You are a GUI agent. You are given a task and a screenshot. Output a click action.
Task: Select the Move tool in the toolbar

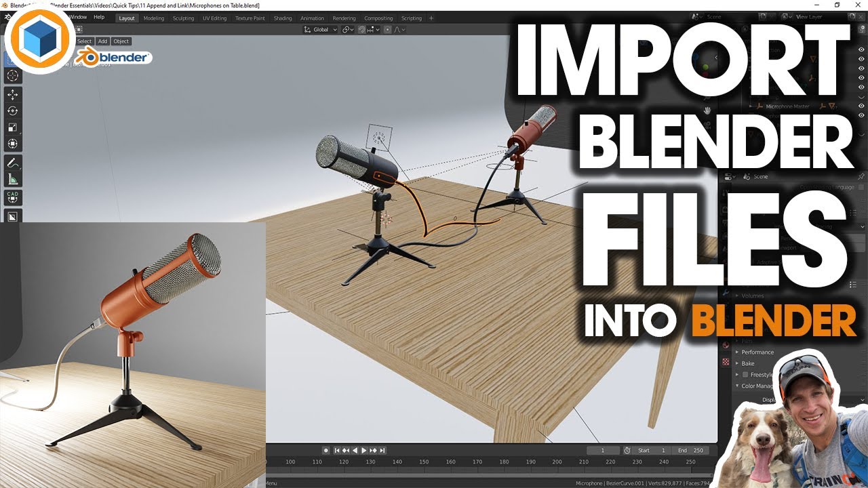pos(12,94)
